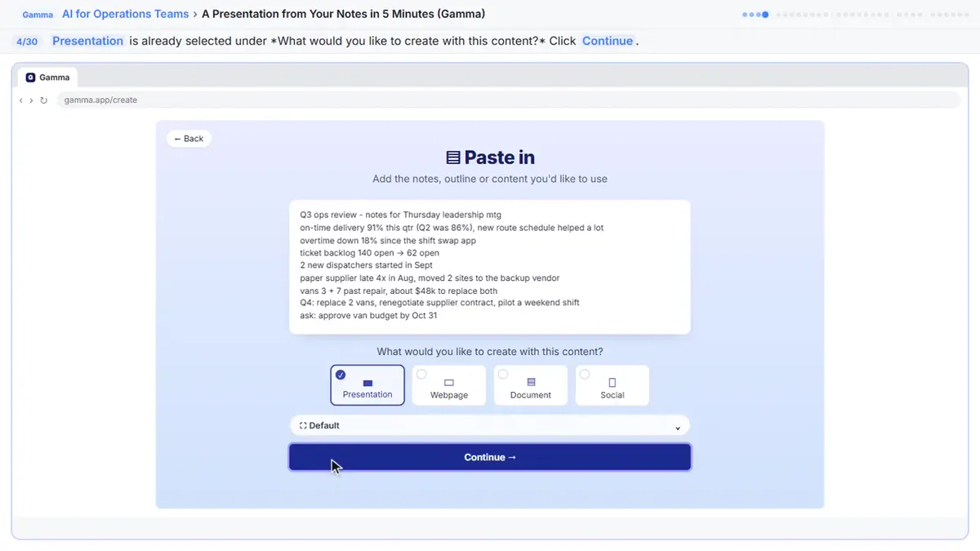Click the Continue button
This screenshot has height=551, width=980.
[490, 457]
